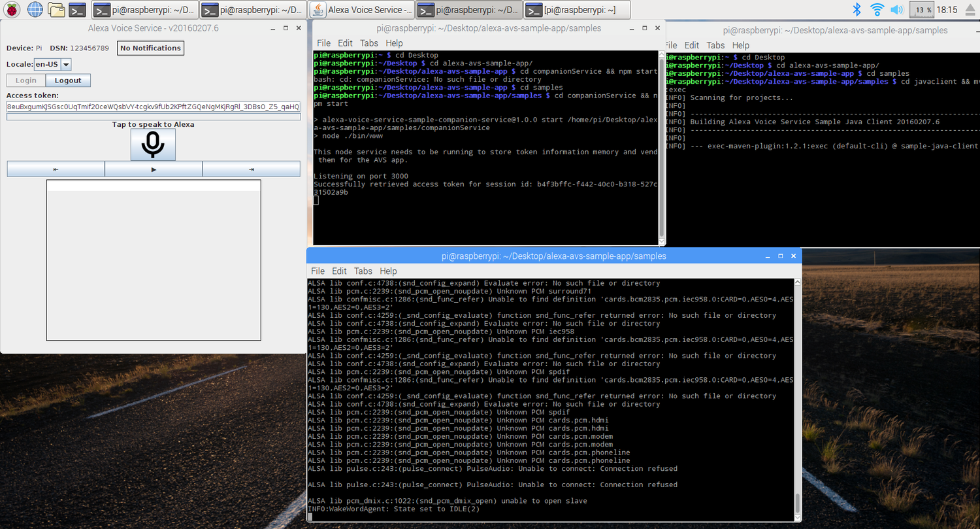Open File menu in companion service terminal
Viewport: 980px width, 529px height.
point(323,43)
